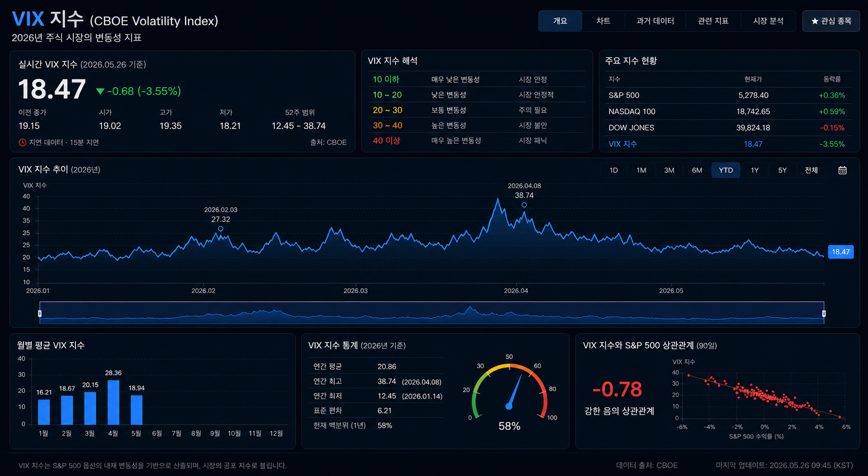Click the '10 이하' interpretation row
The width and height of the screenshot is (868, 476).
476,79
